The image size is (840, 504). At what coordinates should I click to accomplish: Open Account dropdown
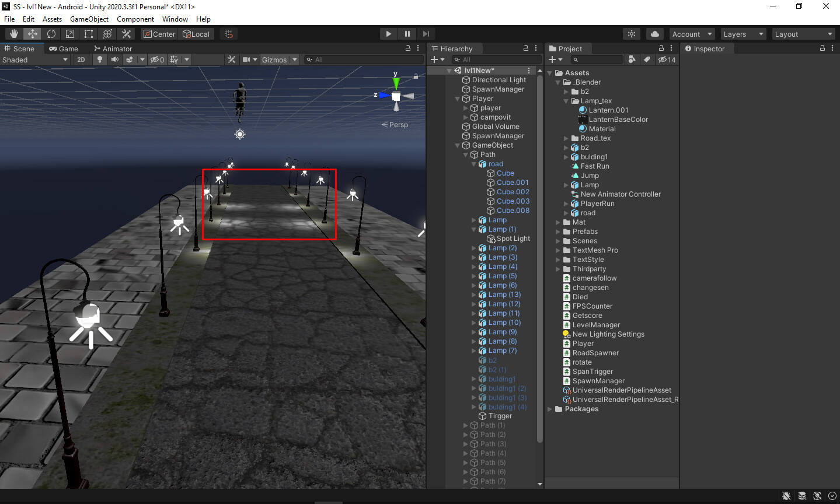click(692, 34)
